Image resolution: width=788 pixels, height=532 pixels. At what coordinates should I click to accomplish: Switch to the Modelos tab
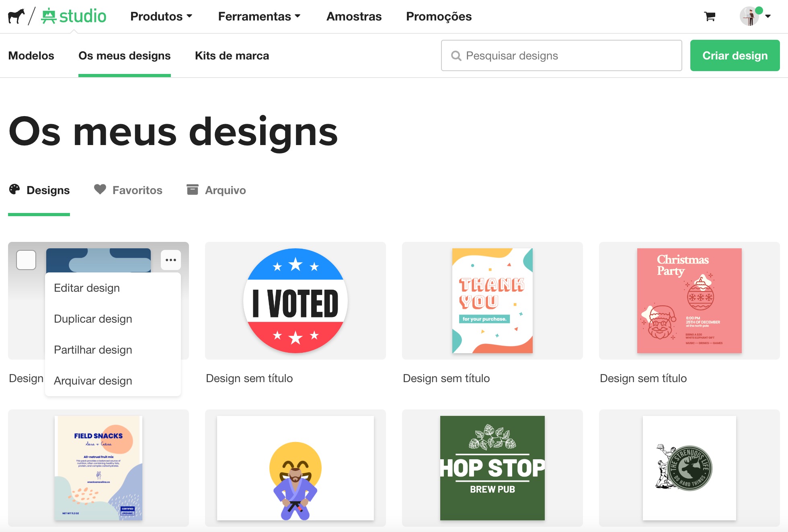point(31,56)
